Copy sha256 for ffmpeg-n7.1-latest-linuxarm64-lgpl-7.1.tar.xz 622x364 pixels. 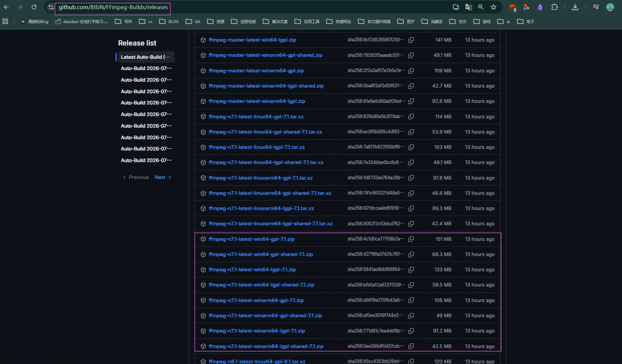coord(411,208)
